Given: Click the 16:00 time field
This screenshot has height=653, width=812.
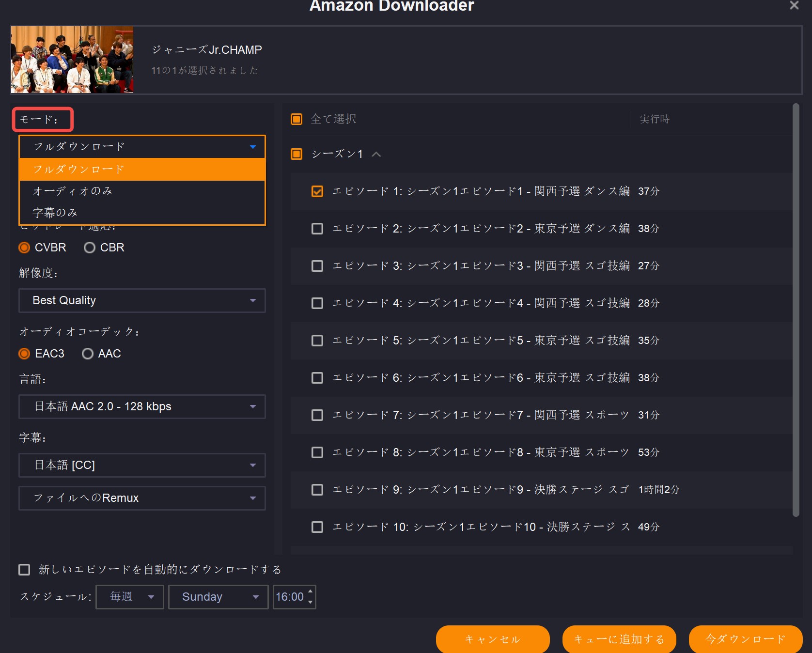Looking at the screenshot, I should point(290,597).
